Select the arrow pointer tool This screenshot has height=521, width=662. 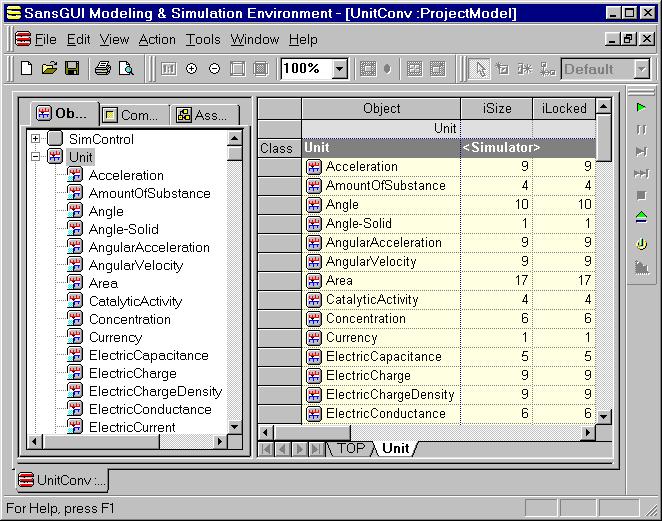point(481,69)
